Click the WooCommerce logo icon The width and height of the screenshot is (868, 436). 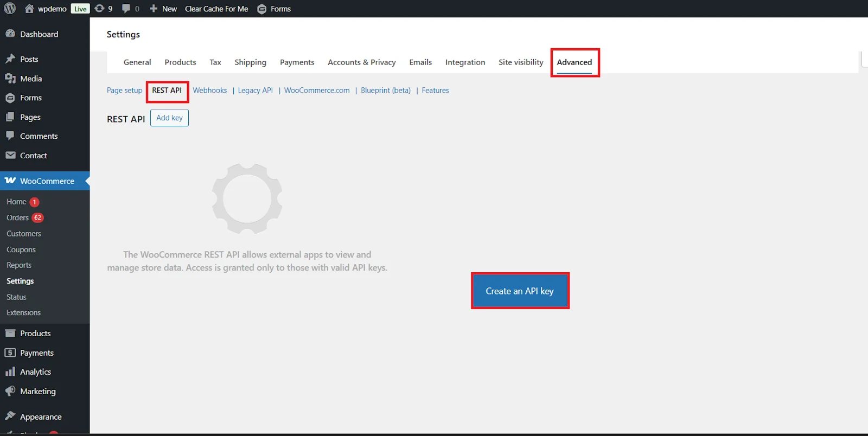coord(10,181)
